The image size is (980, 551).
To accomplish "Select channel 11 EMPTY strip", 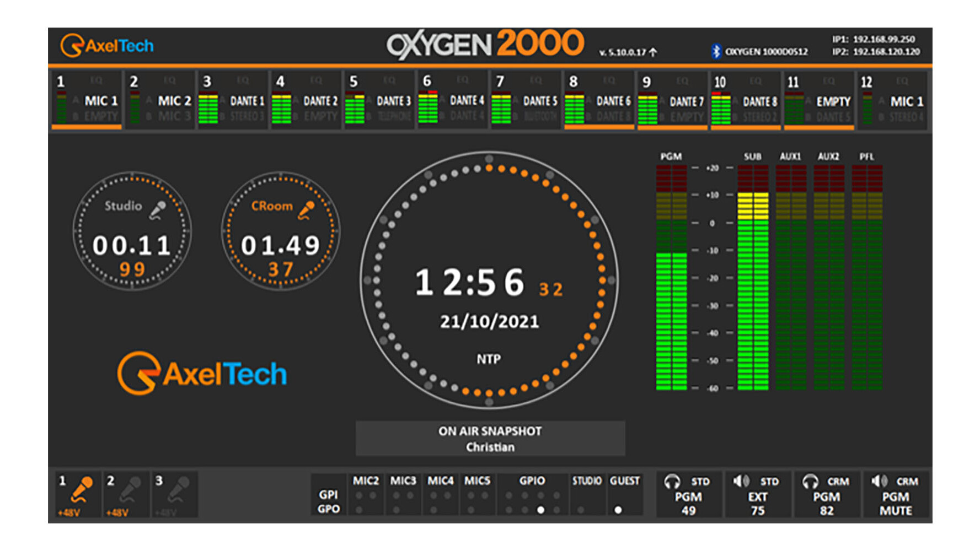I will click(819, 100).
